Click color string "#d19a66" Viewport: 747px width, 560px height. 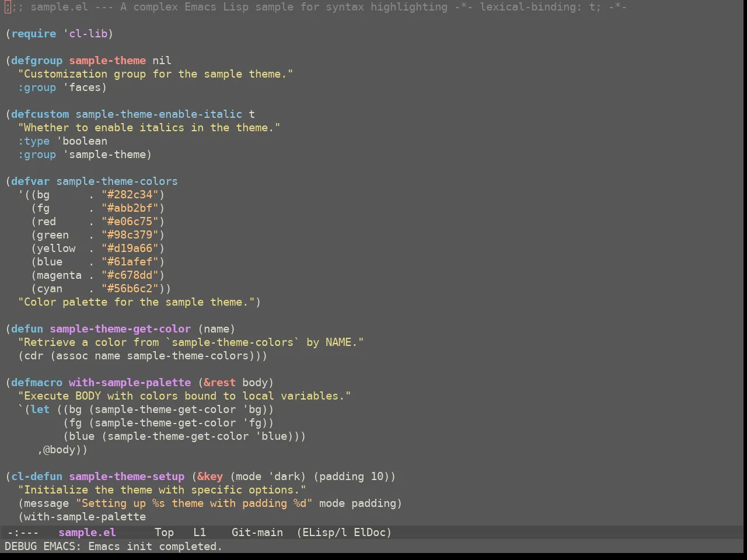click(x=130, y=248)
